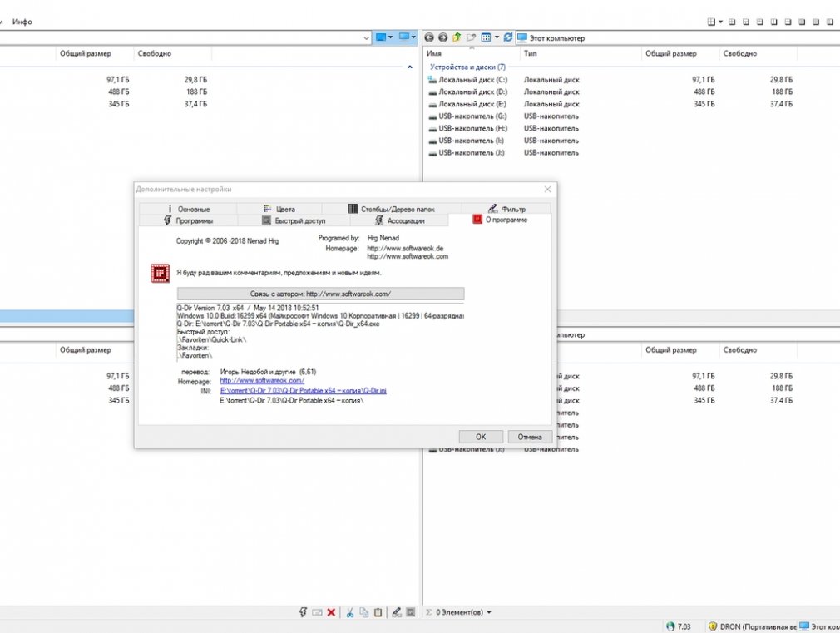Click the sigma icon beside 0 Элемент(ов)
This screenshot has height=633, width=840.
pyautogui.click(x=428, y=612)
